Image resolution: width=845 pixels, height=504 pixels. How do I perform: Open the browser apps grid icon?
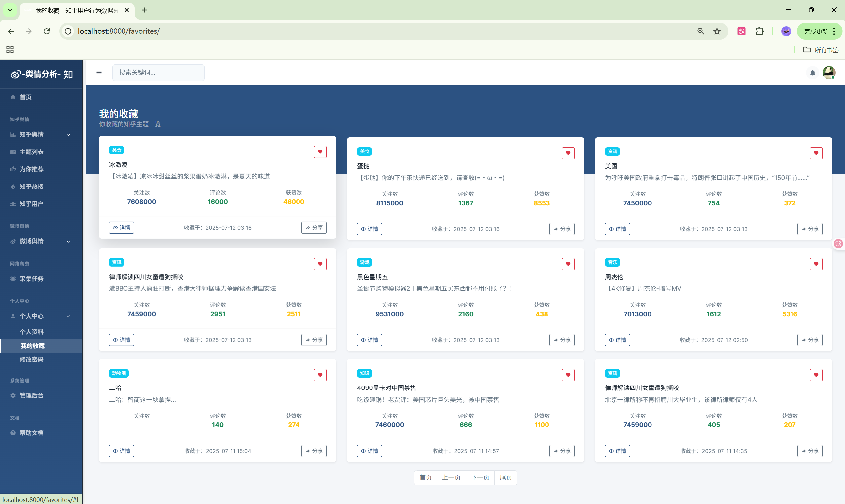click(x=10, y=50)
